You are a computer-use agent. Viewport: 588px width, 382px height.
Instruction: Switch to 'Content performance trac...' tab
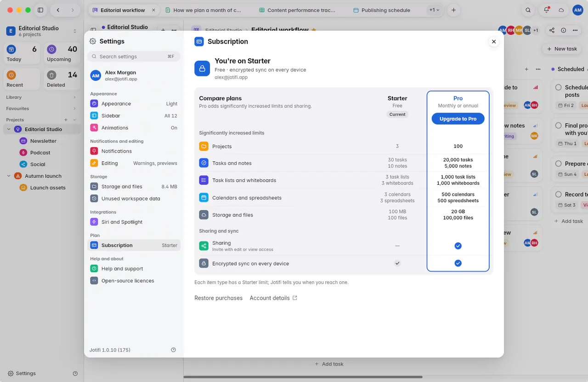click(x=298, y=10)
